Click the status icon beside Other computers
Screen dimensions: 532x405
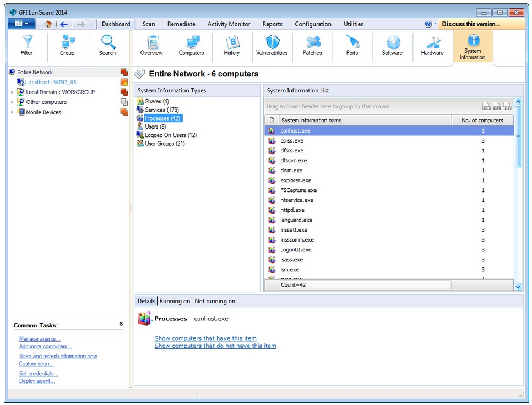(124, 102)
